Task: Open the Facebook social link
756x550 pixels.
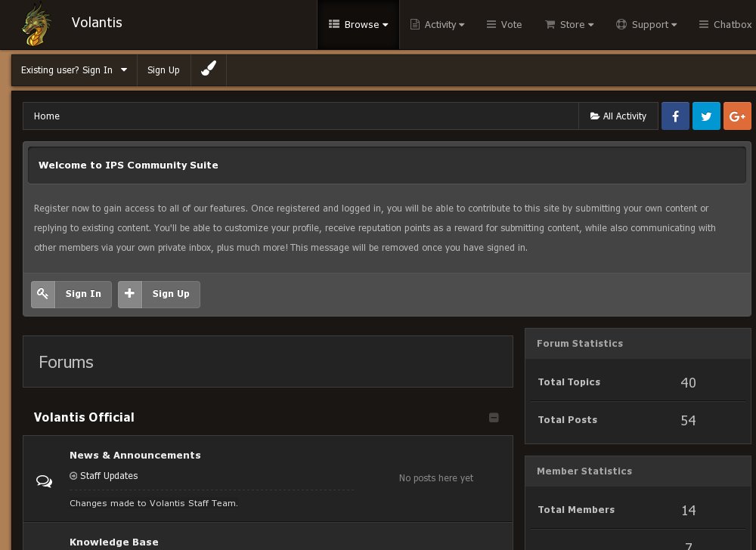Action: coord(675,116)
